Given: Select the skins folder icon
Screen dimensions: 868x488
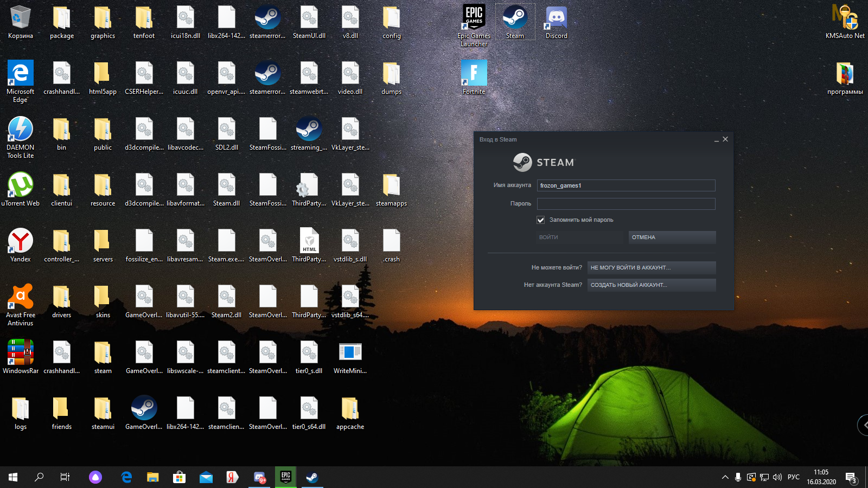Looking at the screenshot, I should (103, 301).
